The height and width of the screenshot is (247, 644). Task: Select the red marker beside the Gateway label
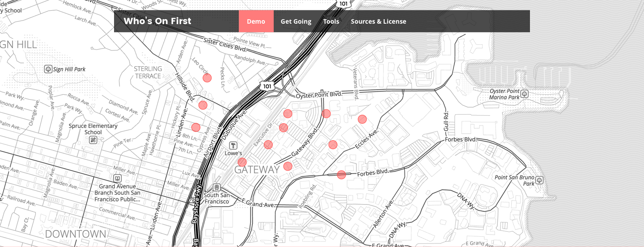click(288, 166)
